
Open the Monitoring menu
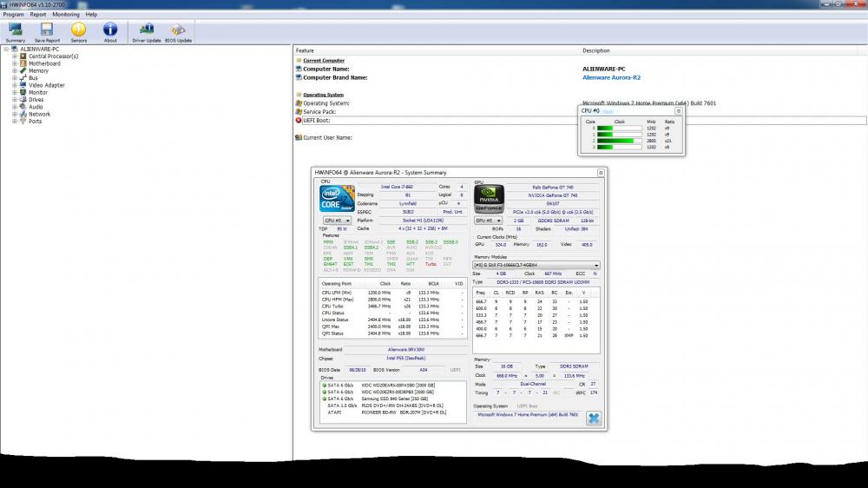[x=65, y=15]
